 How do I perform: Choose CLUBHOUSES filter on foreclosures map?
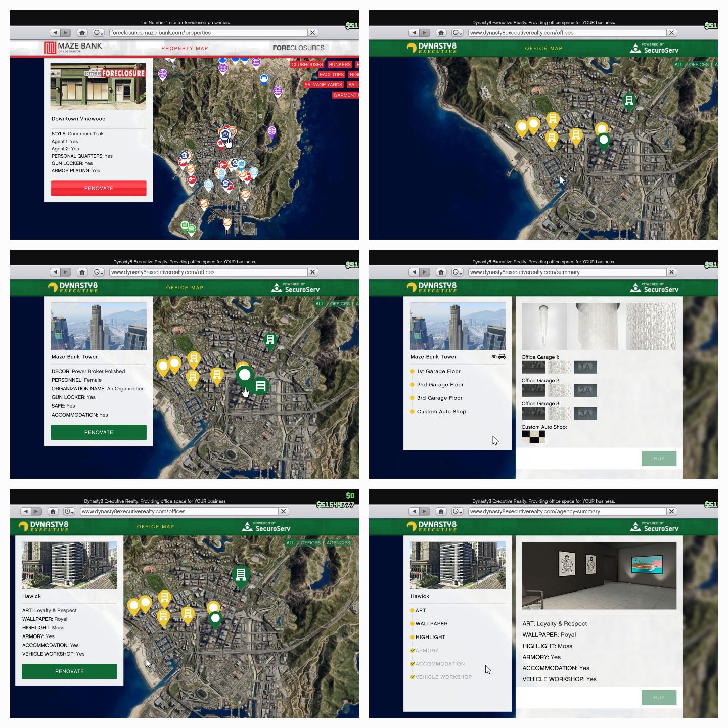tap(307, 64)
